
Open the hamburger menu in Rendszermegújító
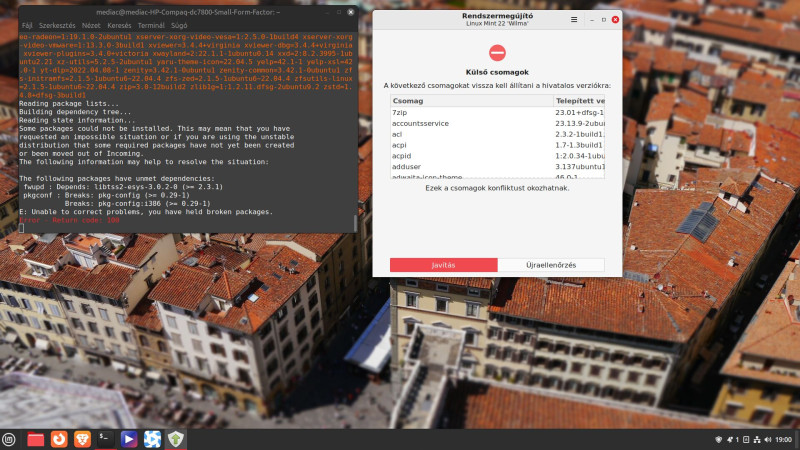574,19
